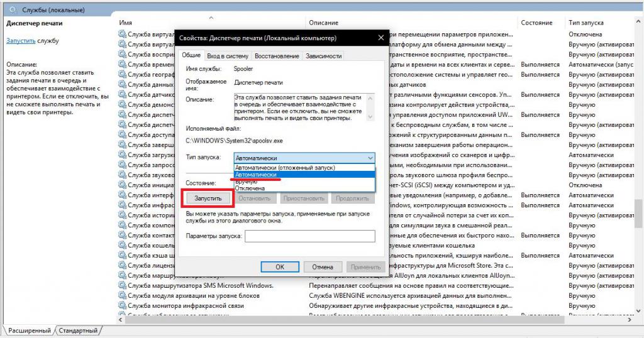Click gear icon beside Служба лиценз… row
The height and width of the screenshot is (338, 644).
[123, 265]
